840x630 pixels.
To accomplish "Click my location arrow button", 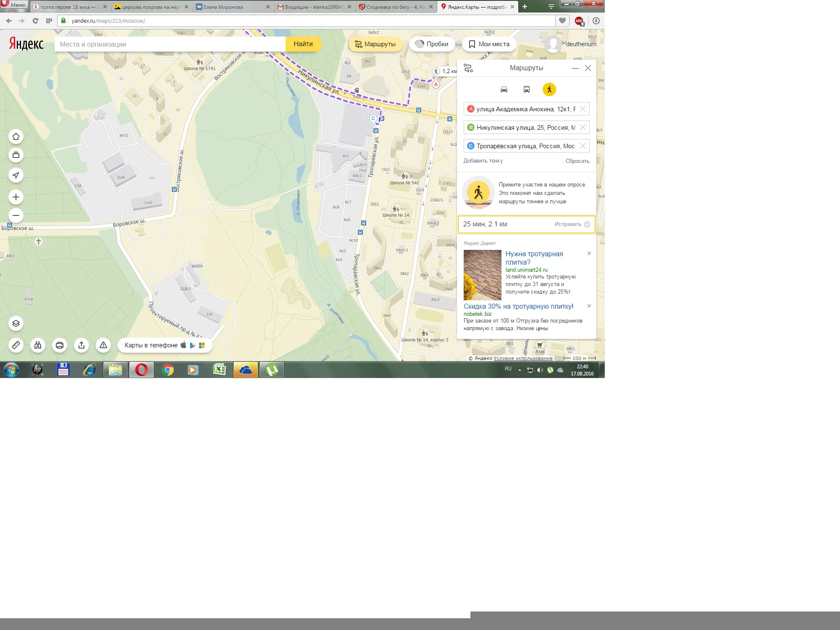I will [16, 175].
